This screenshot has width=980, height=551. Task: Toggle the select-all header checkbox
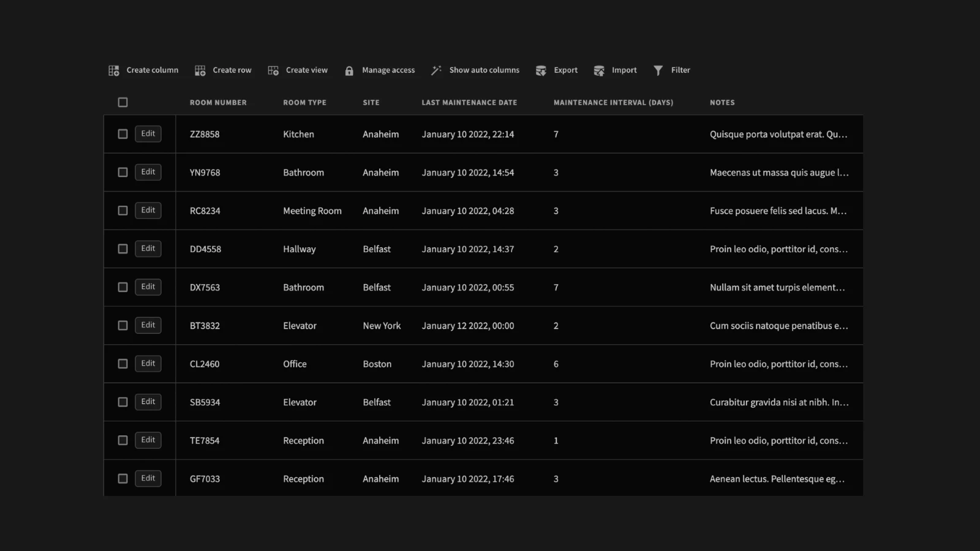point(123,102)
